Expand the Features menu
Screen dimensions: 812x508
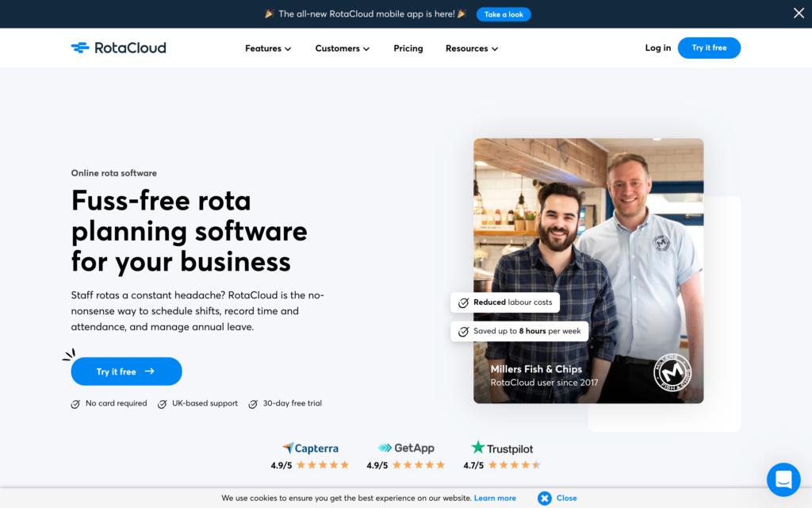pyautogui.click(x=268, y=48)
